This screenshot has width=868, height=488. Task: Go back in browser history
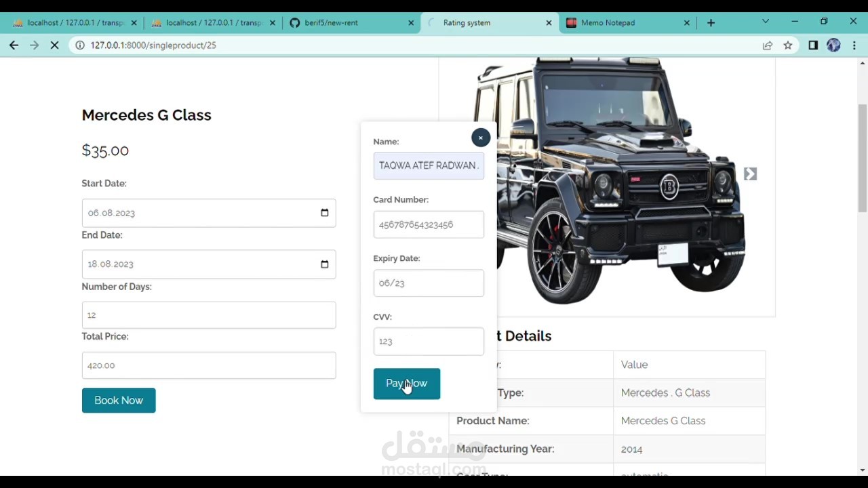click(14, 45)
